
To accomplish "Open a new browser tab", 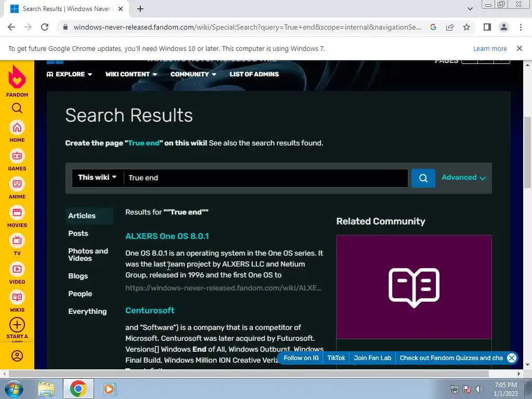I will click(140, 9).
